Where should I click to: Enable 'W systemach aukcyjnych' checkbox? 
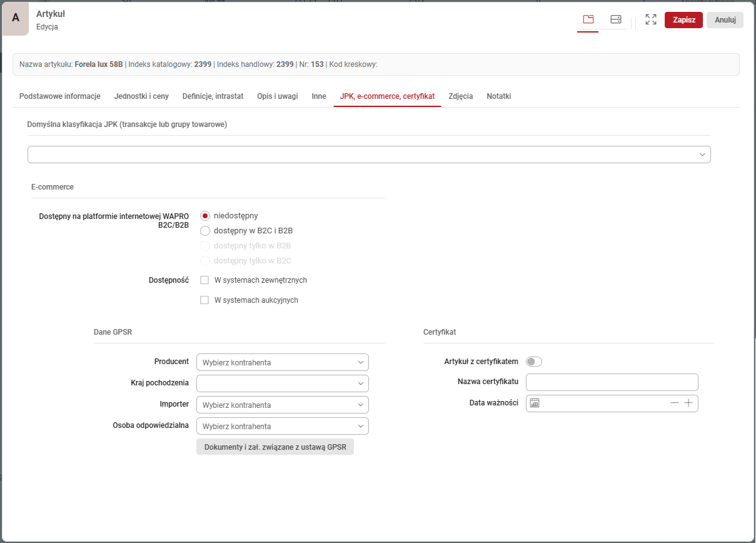[x=204, y=300]
